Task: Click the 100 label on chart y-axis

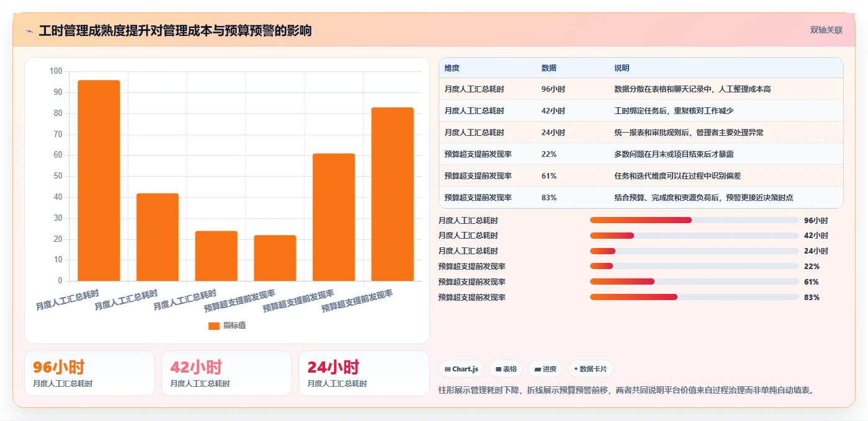Action: tap(56, 71)
